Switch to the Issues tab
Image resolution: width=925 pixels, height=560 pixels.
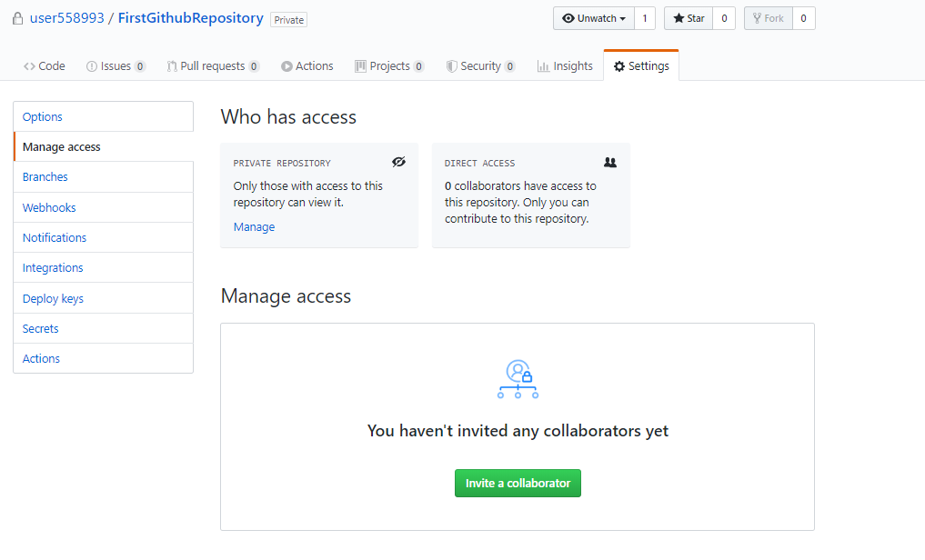pos(116,66)
